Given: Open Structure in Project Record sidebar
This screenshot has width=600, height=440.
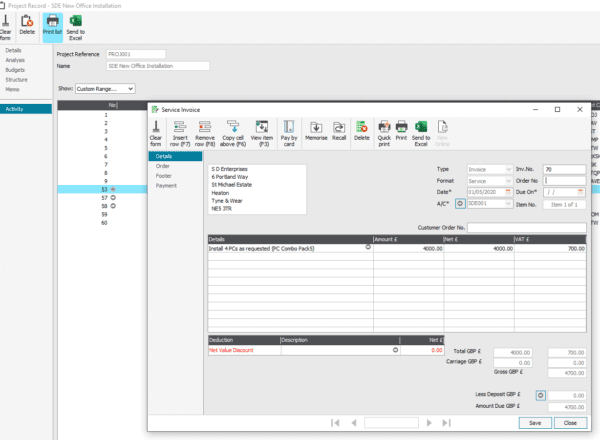Looking at the screenshot, I should pyautogui.click(x=16, y=80).
